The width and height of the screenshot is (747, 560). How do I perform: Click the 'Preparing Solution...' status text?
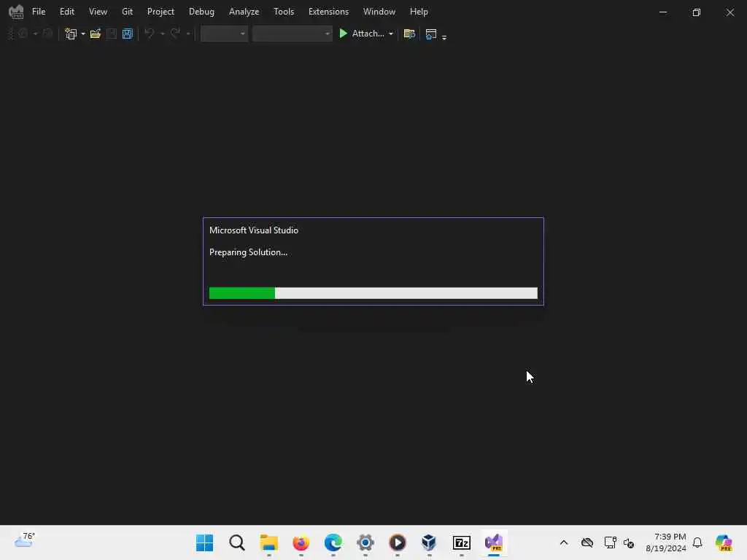click(x=248, y=252)
